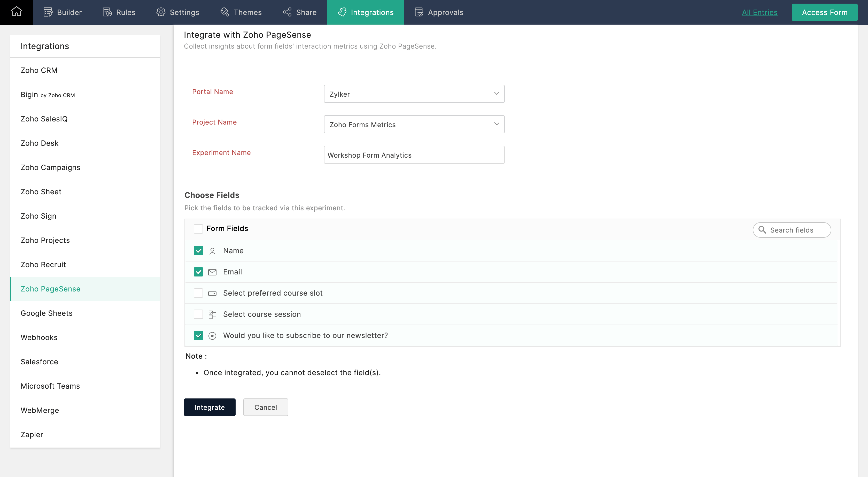Select Zoho PageSense in sidebar
Image resolution: width=868 pixels, height=477 pixels.
click(85, 289)
